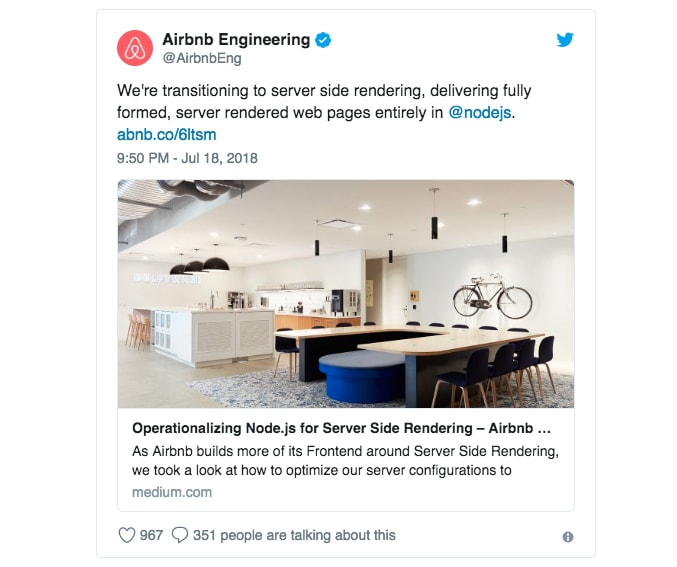This screenshot has width=677, height=567.
Task: Click the bicycle on wall in photo
Action: (x=493, y=296)
